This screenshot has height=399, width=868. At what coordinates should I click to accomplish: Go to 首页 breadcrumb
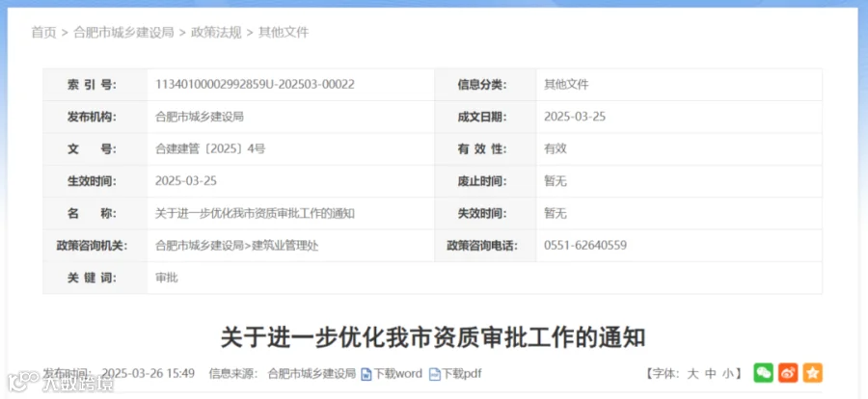click(x=43, y=33)
